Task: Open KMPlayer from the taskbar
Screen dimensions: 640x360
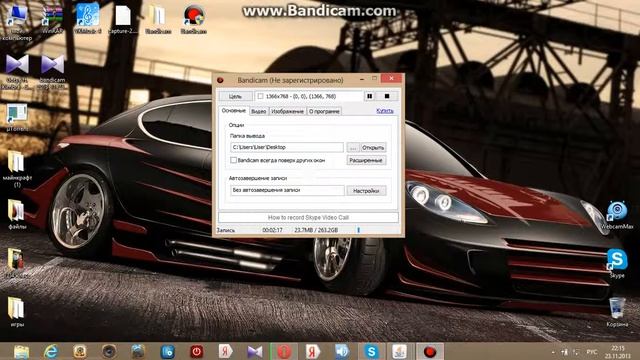Action: point(255,351)
